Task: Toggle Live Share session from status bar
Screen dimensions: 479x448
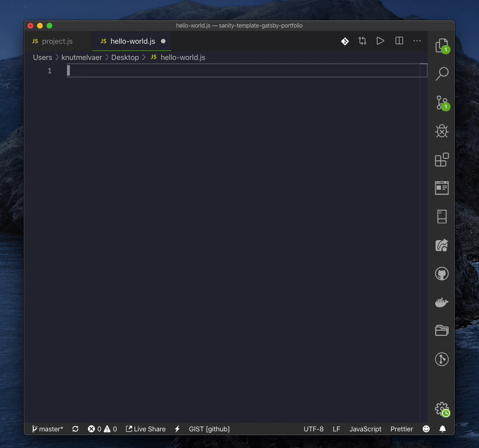Action: (x=145, y=429)
